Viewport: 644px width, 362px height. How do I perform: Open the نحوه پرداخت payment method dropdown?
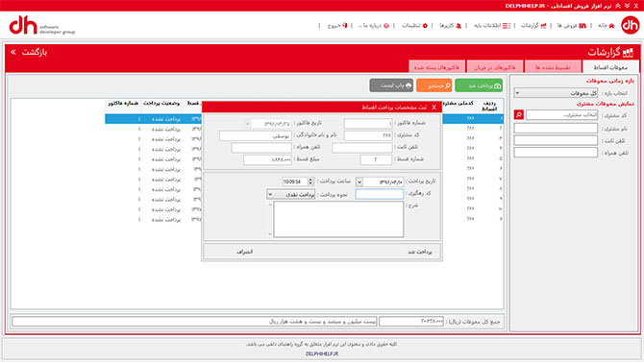(x=291, y=194)
